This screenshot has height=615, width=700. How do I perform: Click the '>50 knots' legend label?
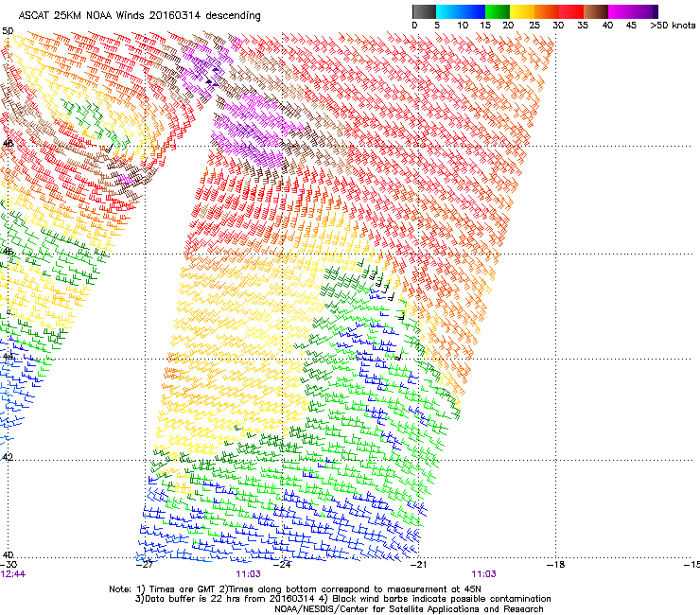673,26
